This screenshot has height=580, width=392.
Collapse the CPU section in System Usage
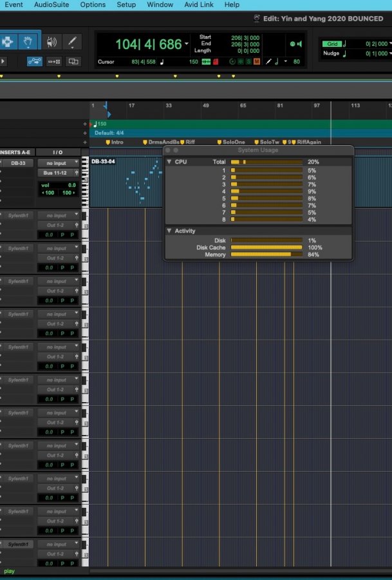169,162
